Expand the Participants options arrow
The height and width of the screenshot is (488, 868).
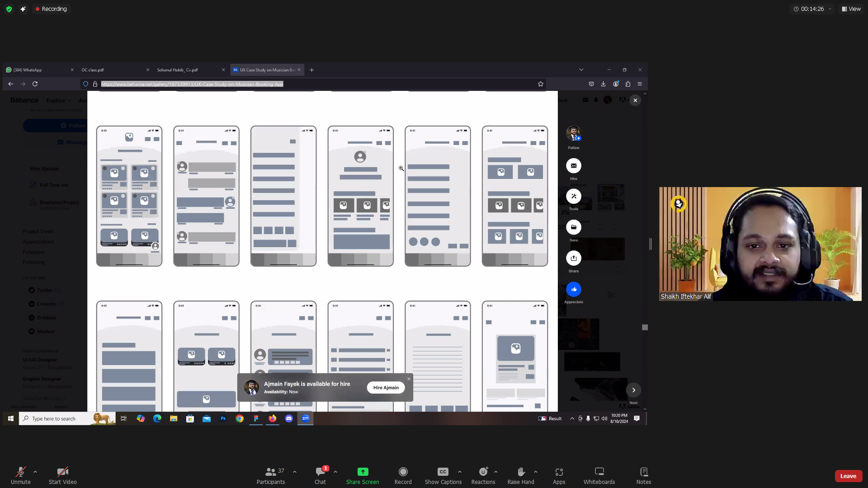(x=295, y=472)
